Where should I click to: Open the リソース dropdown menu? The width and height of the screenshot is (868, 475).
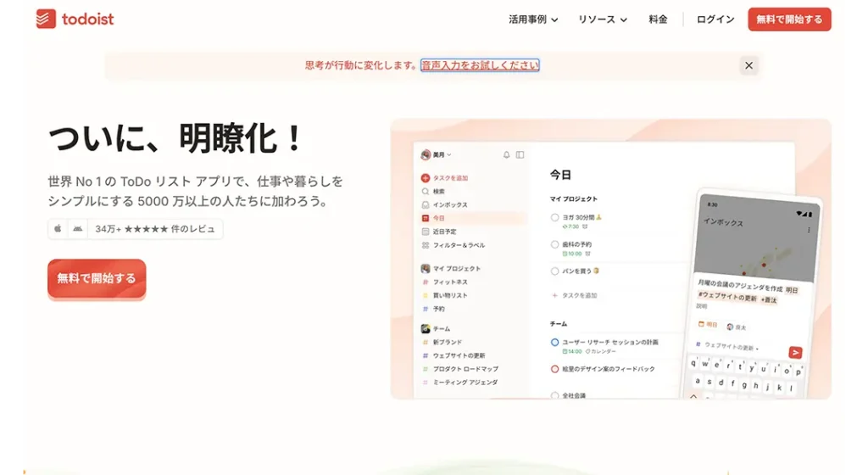pos(603,20)
